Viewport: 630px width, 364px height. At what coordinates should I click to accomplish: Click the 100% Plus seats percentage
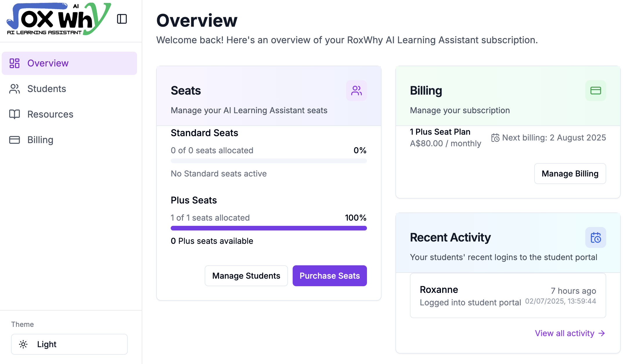pyautogui.click(x=356, y=218)
